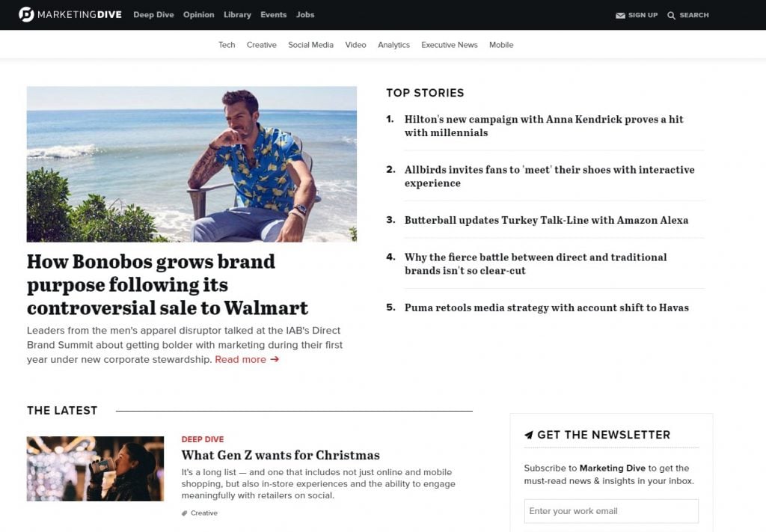Open Puma media strategy Havas story
Screen dimensions: 766x532
(x=546, y=308)
